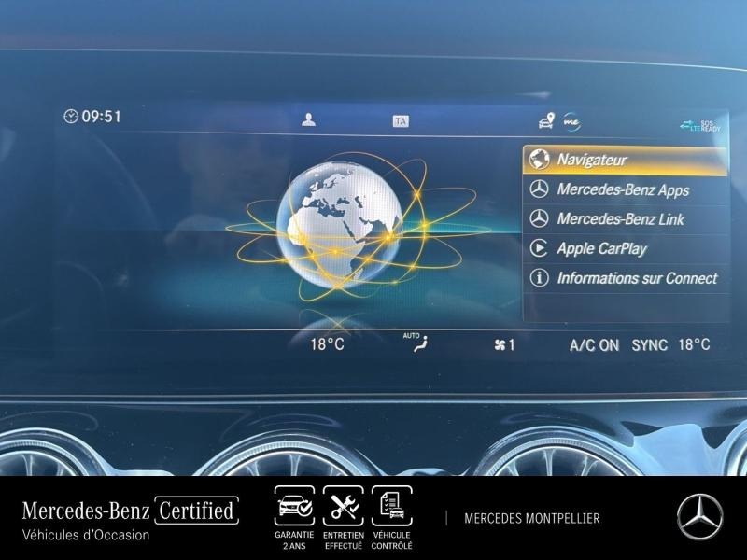Screen dimensions: 747x560
Task: Select the fan speed icon
Action: [x=500, y=345]
